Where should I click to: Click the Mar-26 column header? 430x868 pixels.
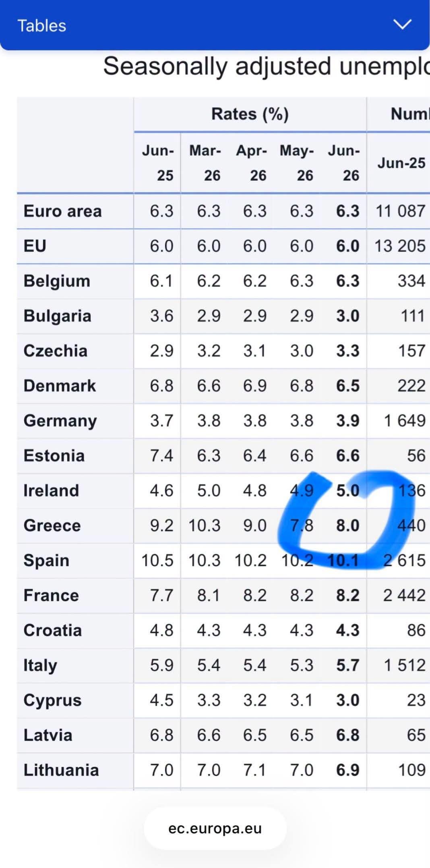coord(205,163)
